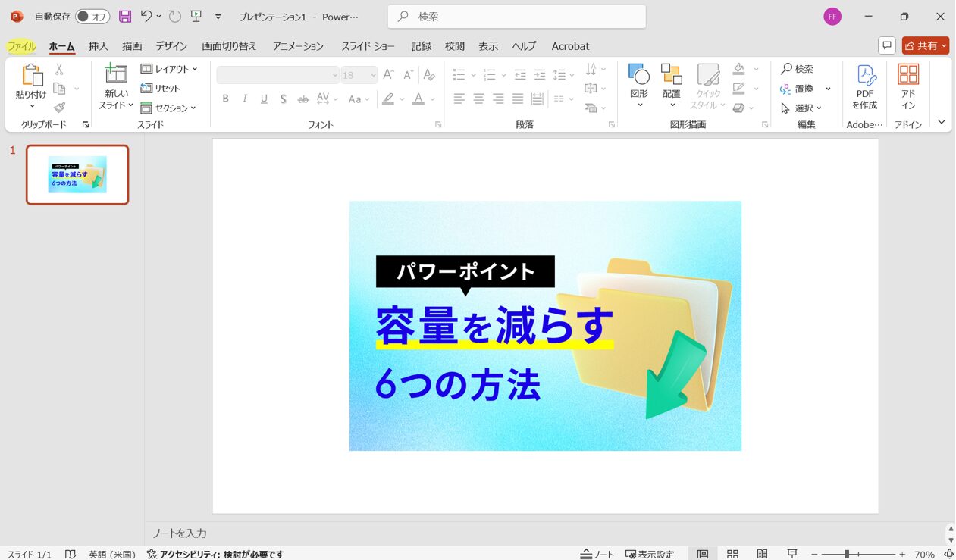The image size is (956, 560).
Task: Switch to Design (デザイン) tab
Action: [x=171, y=46]
